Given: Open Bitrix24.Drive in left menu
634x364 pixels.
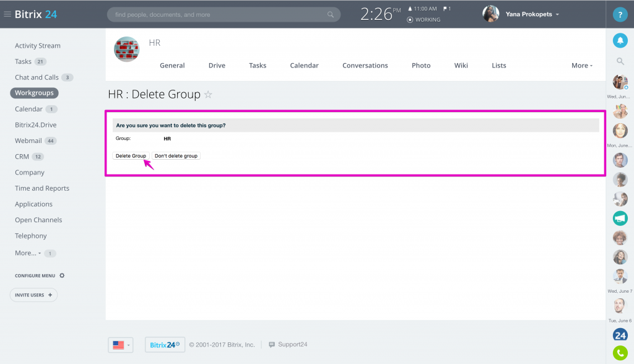Looking at the screenshot, I should pyautogui.click(x=35, y=125).
